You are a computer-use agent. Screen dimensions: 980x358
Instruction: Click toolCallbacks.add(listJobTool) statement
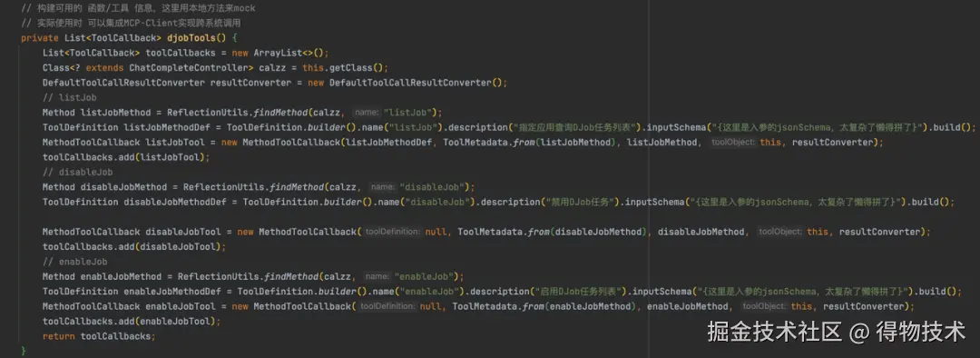[x=126, y=157]
